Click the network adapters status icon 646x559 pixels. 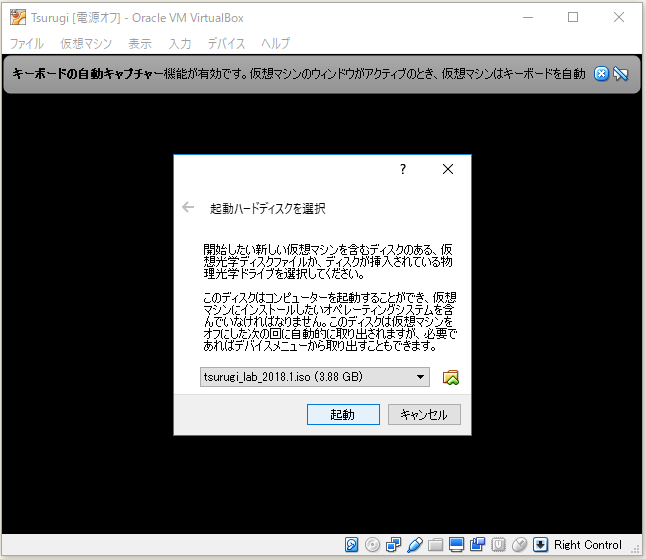click(x=393, y=545)
